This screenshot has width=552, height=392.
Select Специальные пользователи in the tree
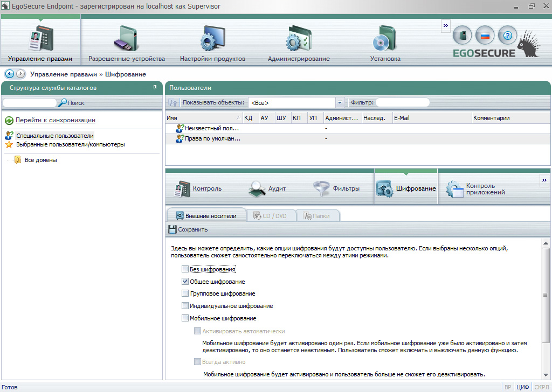point(55,136)
